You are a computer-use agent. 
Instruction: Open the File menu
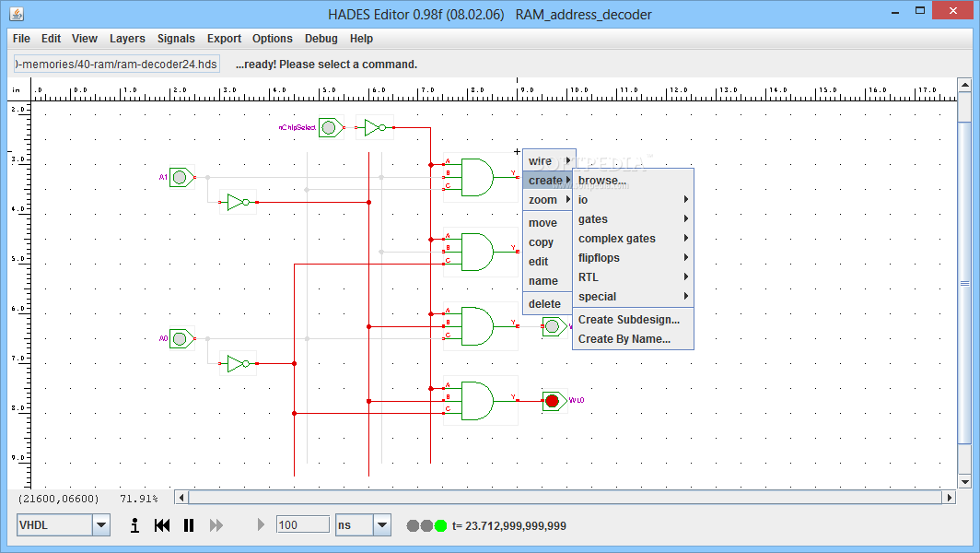[x=21, y=38]
